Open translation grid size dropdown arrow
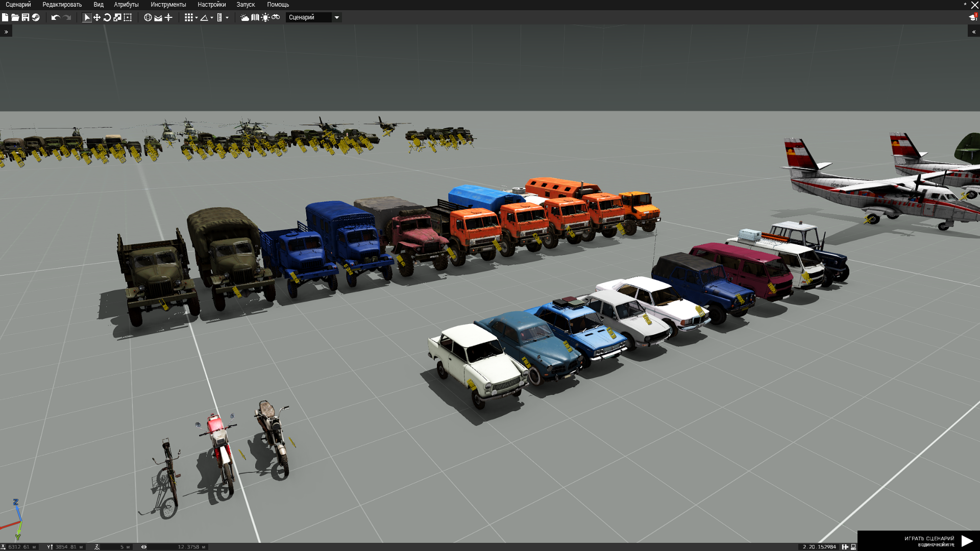Screen dimensions: 980x551 (197, 18)
